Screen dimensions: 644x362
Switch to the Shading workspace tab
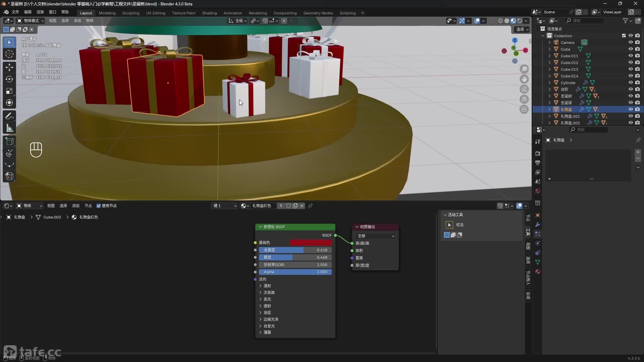pyautogui.click(x=209, y=13)
